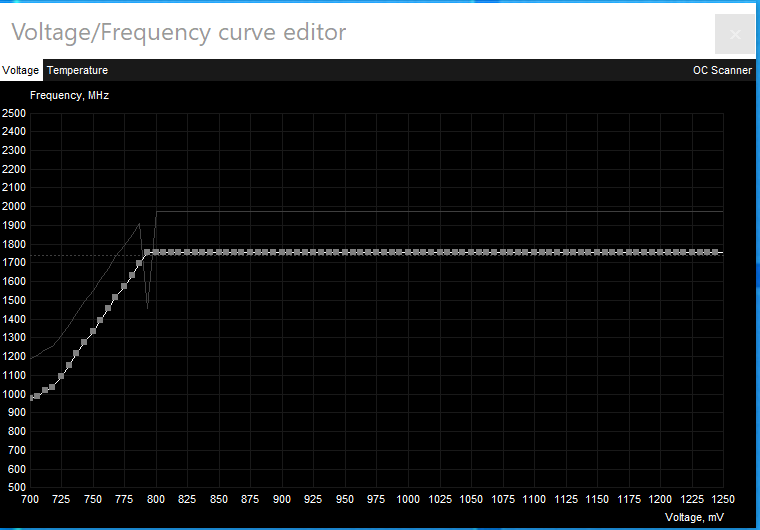The image size is (760, 530).
Task: Launch the OC Scanner
Action: 722,70
